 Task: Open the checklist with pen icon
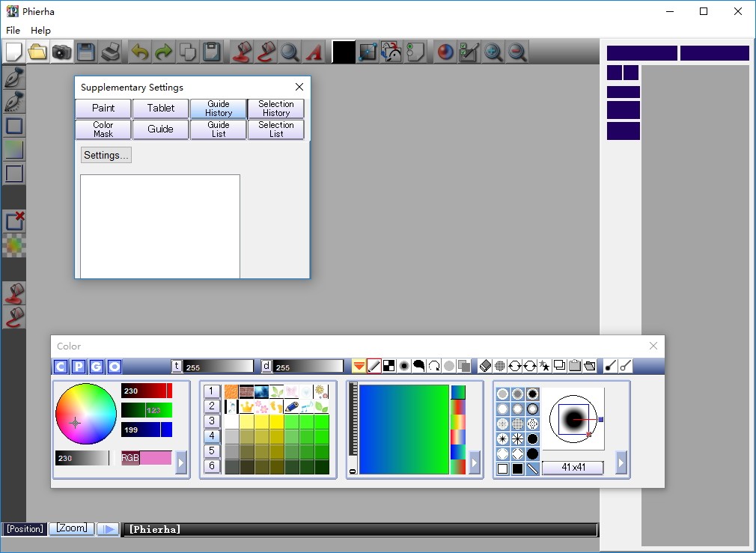(469, 52)
